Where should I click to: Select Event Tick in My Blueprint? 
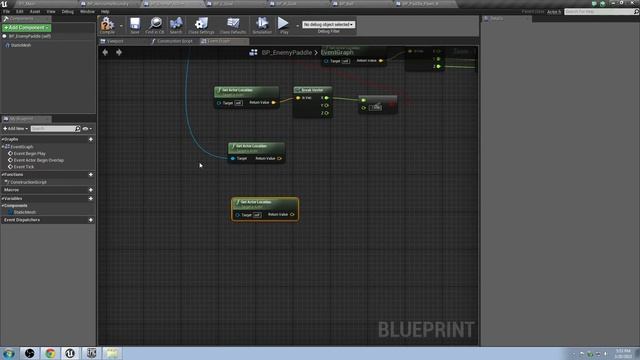(x=24, y=167)
